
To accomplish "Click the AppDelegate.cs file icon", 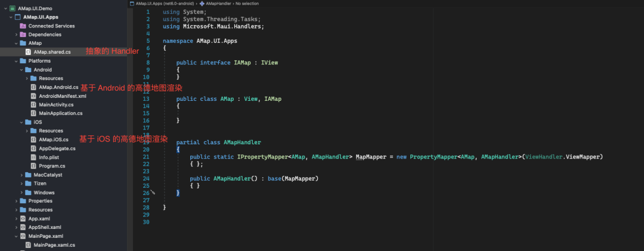I will (x=33, y=148).
